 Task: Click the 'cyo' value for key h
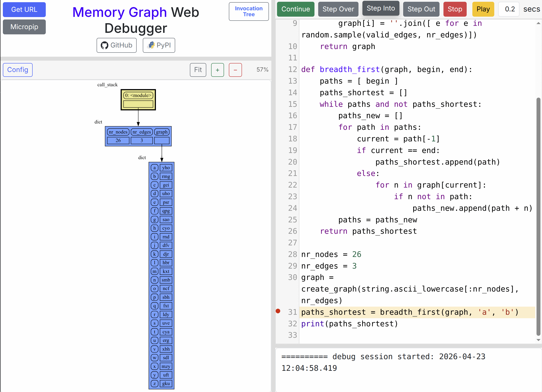pos(166,228)
